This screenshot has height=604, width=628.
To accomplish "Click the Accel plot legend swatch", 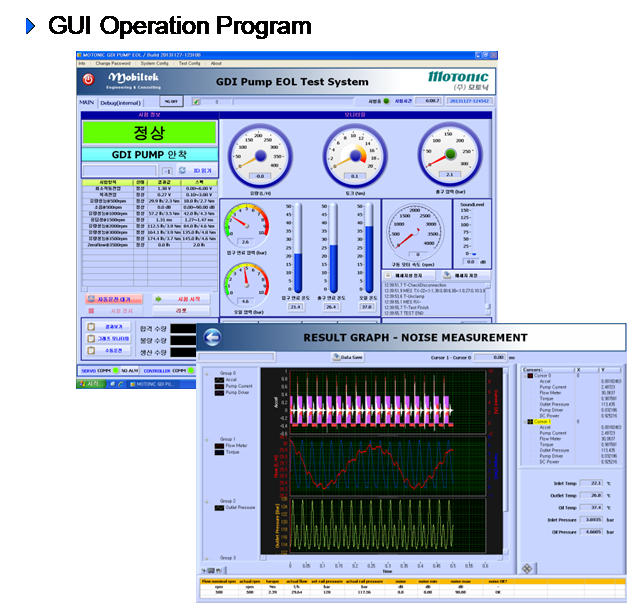I will pos(219,380).
